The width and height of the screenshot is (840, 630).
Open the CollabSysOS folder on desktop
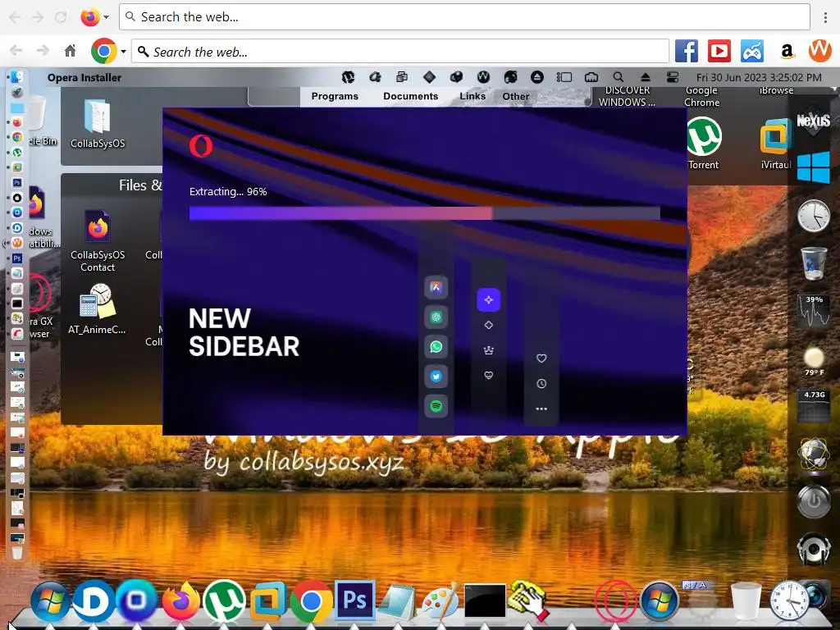[x=98, y=123]
